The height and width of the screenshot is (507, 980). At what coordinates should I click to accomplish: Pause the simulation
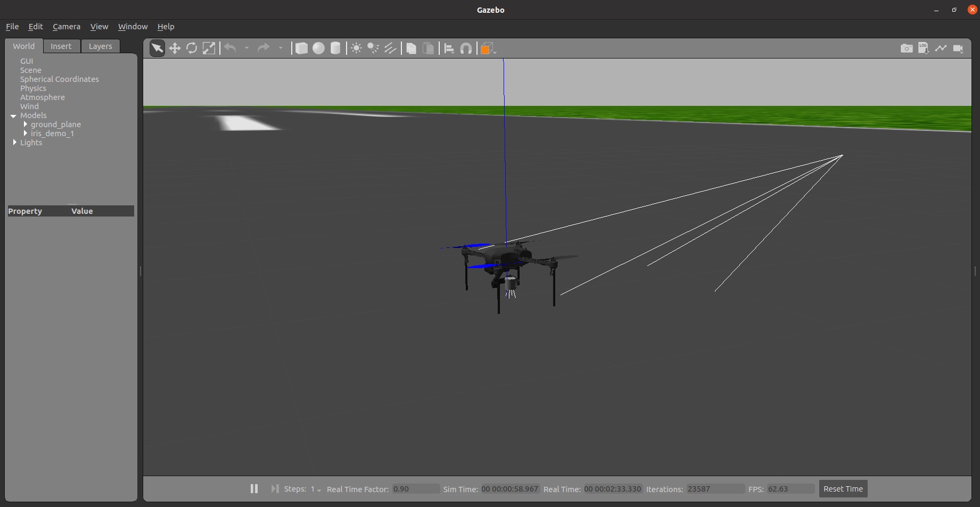254,488
